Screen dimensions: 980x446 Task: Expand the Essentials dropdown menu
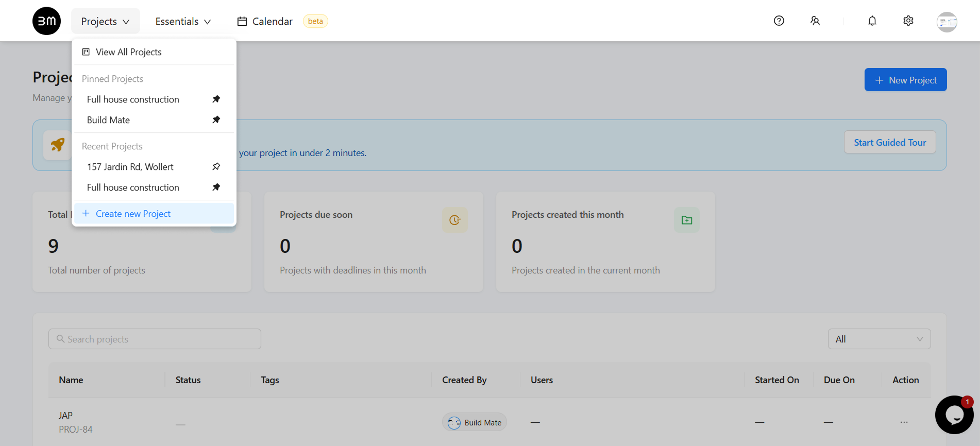(183, 21)
